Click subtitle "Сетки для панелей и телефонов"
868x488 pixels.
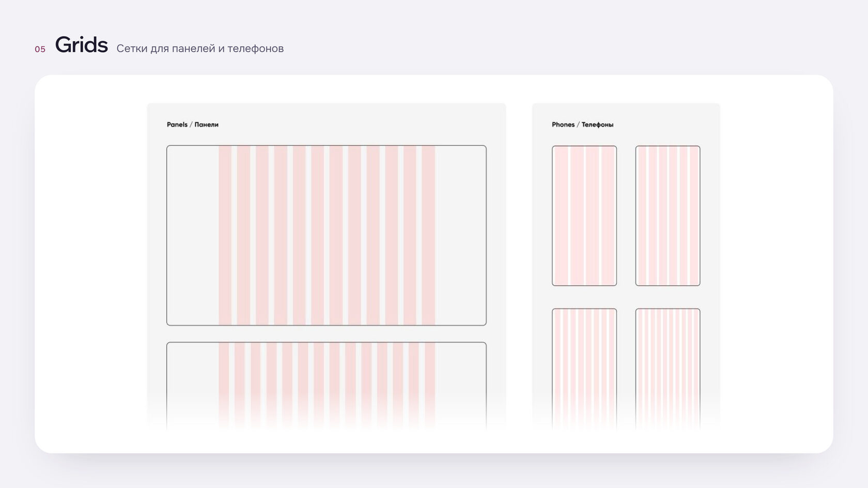(x=200, y=49)
